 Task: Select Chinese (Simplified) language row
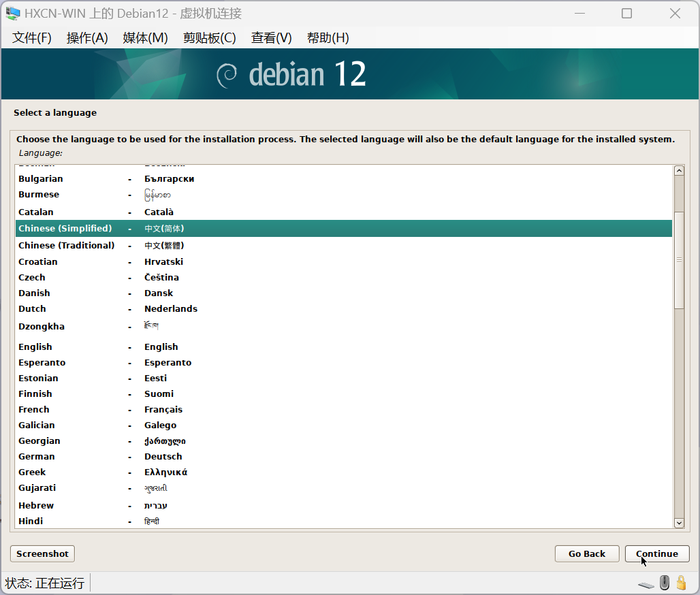(344, 228)
